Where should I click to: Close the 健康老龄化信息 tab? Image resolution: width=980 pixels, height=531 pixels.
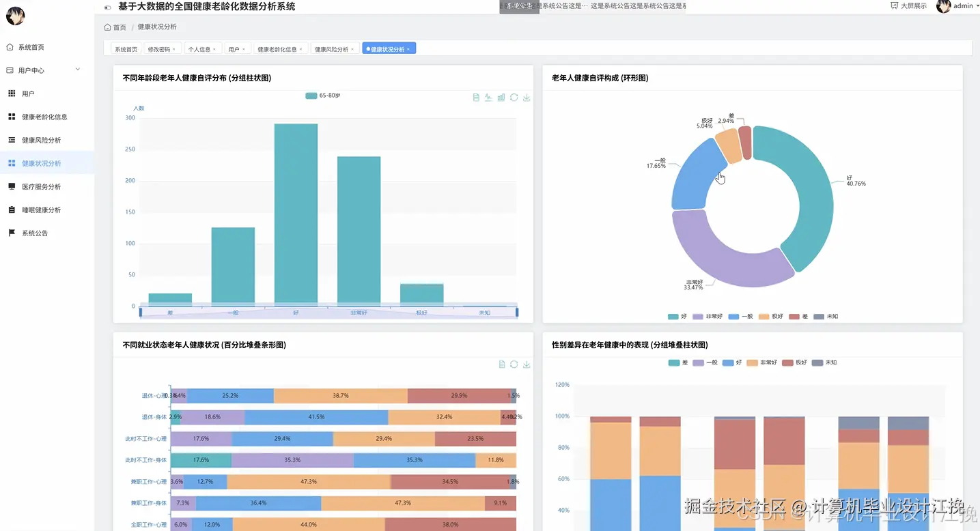pyautogui.click(x=301, y=49)
